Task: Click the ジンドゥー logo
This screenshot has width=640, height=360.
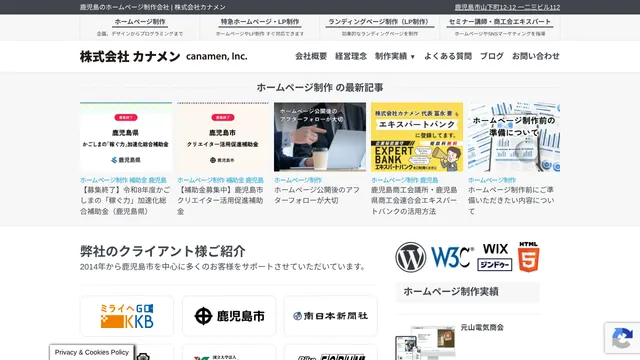Action: pyautogui.click(x=495, y=264)
